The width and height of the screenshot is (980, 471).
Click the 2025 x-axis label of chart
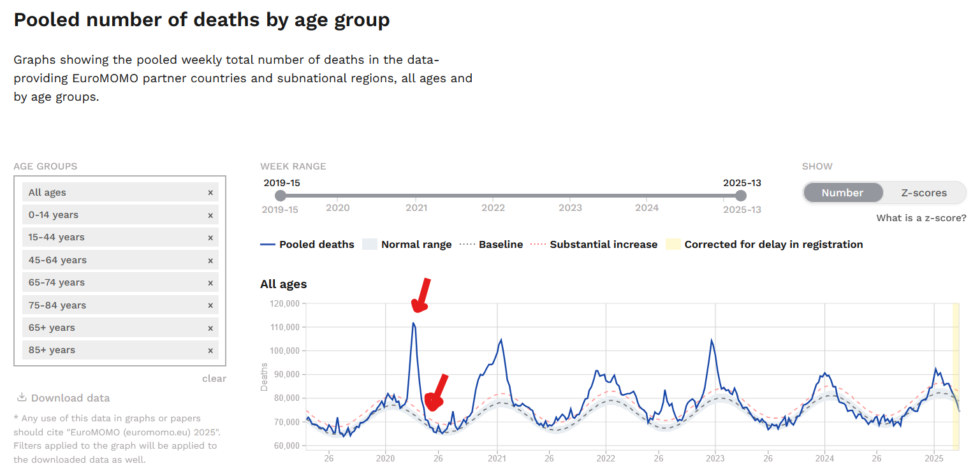pyautogui.click(x=934, y=458)
